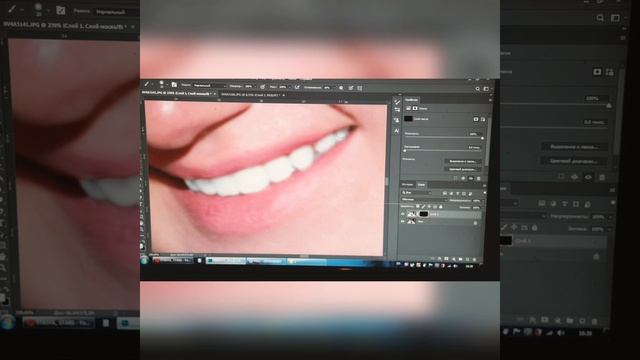Hide the Background layer eye
The image size is (640, 360).
coord(402,221)
